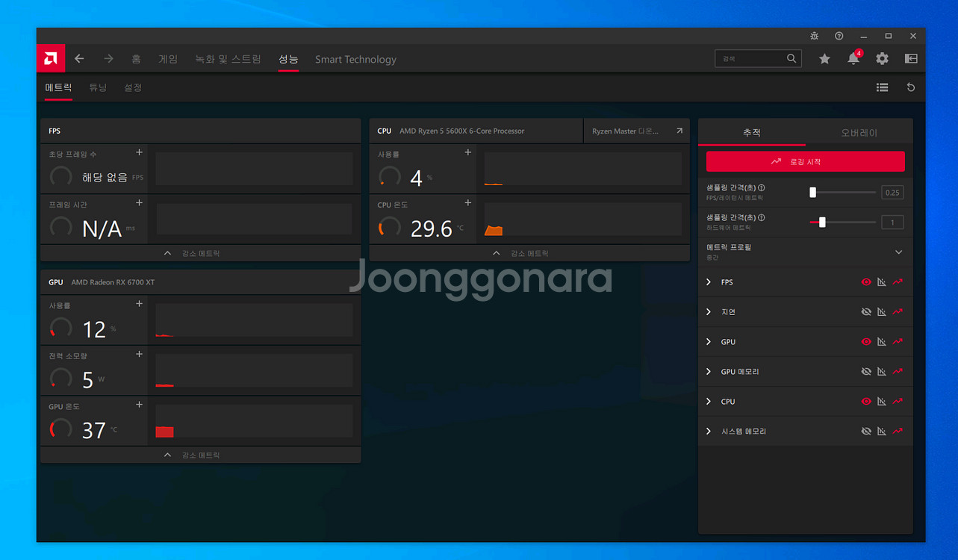958x560 pixels.
Task: Open the help question mark icon
Action: 839,36
